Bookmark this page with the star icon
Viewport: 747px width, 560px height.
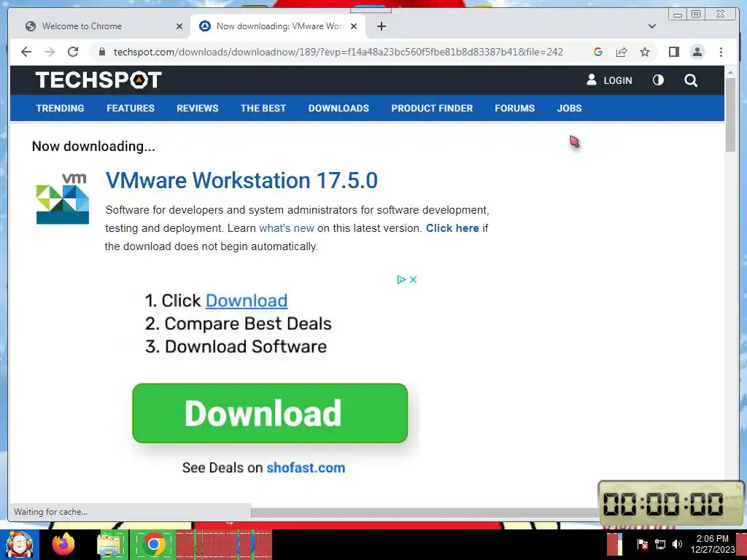[x=645, y=52]
